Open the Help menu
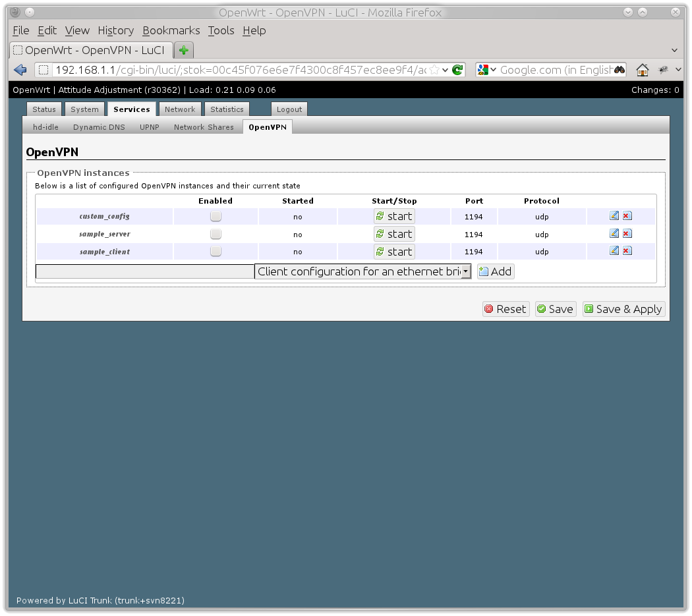692x616 pixels. (254, 30)
